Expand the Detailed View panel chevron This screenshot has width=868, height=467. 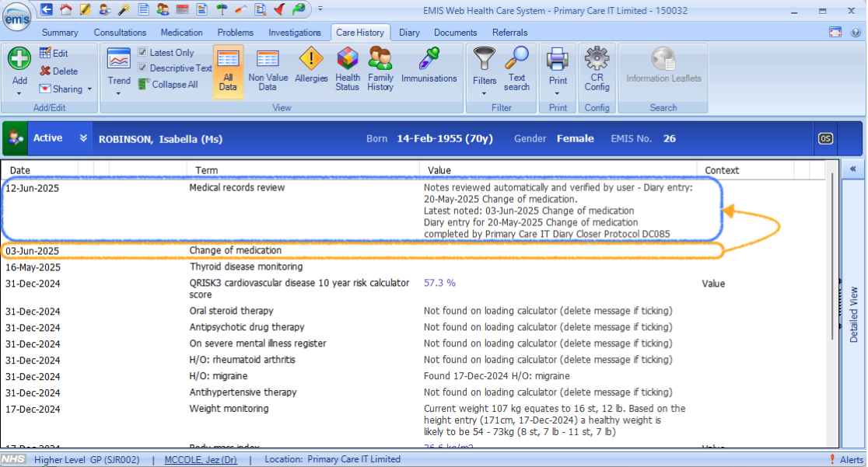click(853, 169)
